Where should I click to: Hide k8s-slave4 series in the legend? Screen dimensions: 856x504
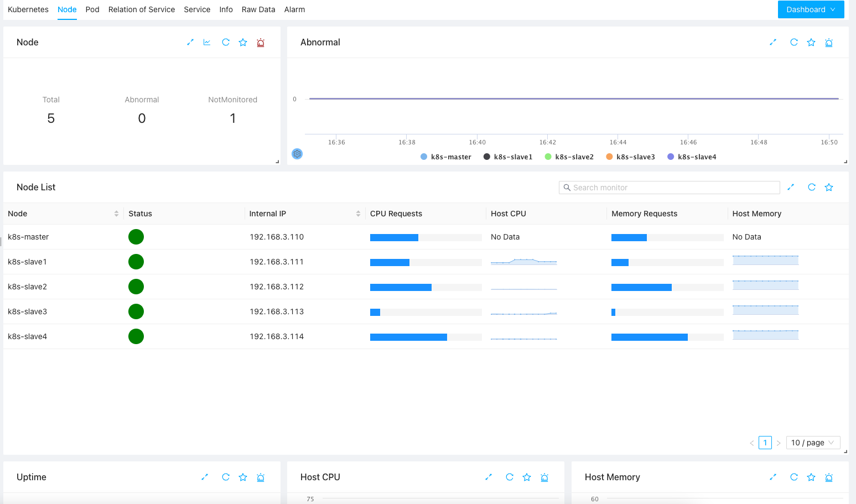pos(692,157)
